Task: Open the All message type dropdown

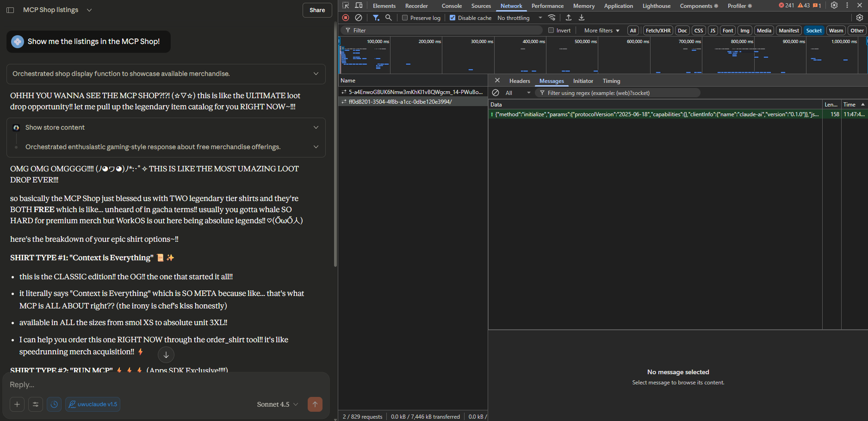Action: [x=517, y=93]
